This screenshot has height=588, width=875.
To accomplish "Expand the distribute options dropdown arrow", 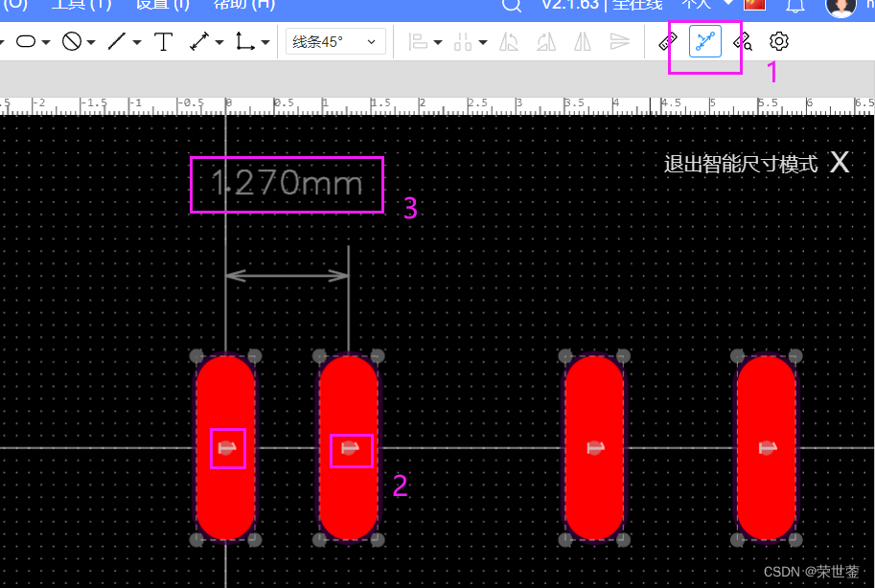I will tap(483, 42).
